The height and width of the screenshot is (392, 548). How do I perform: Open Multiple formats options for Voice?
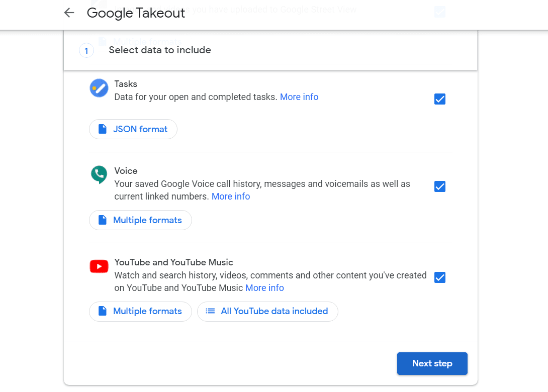point(140,220)
